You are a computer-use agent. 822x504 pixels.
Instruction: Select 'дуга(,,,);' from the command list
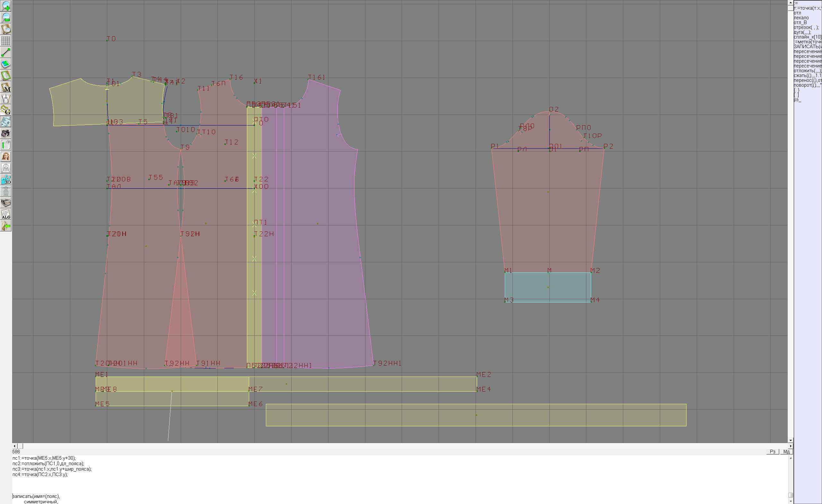[802, 32]
